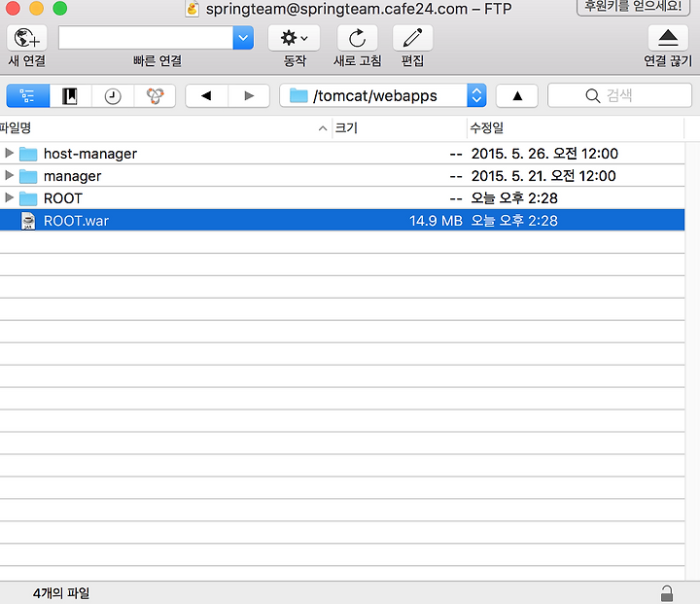Expand the host-manager folder
The height and width of the screenshot is (604, 700).
click(x=9, y=154)
